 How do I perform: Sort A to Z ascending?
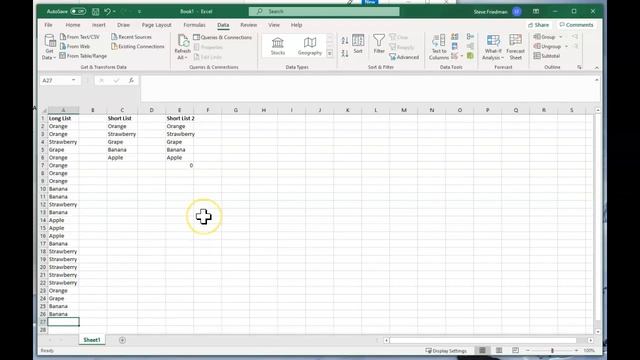point(345,40)
